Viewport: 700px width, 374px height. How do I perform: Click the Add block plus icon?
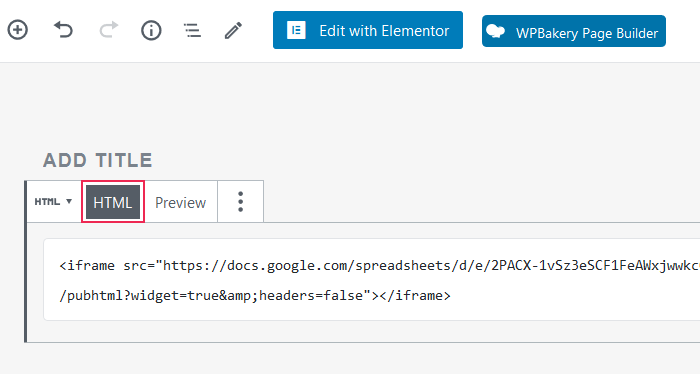tap(17, 30)
